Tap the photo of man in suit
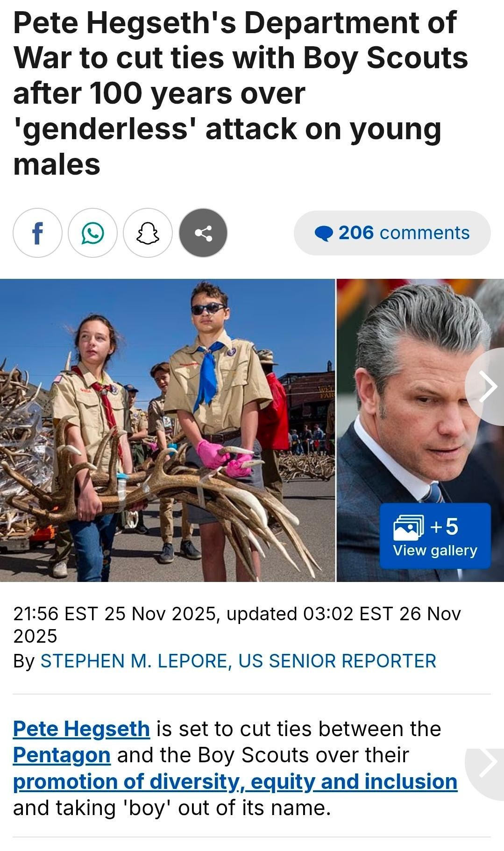 tap(420, 430)
